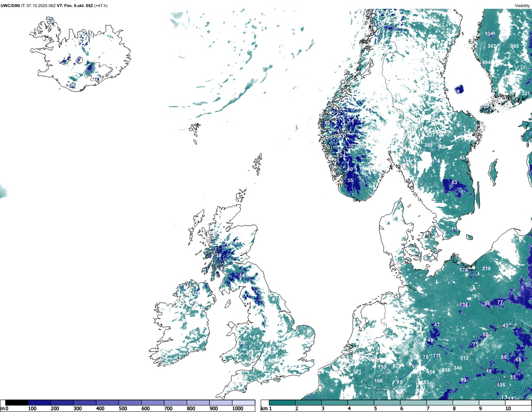Click the '95' value on the map

tap(399, 382)
